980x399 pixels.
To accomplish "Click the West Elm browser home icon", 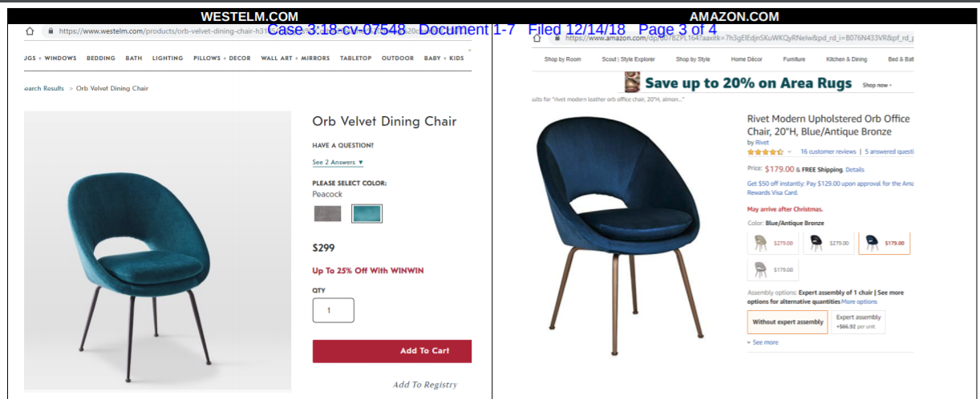I will [30, 31].
